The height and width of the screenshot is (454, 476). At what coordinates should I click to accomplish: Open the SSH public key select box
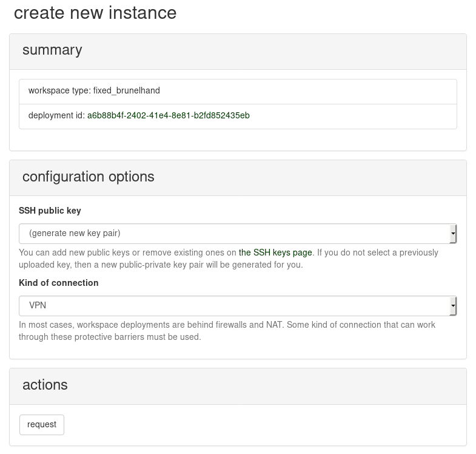click(x=238, y=234)
